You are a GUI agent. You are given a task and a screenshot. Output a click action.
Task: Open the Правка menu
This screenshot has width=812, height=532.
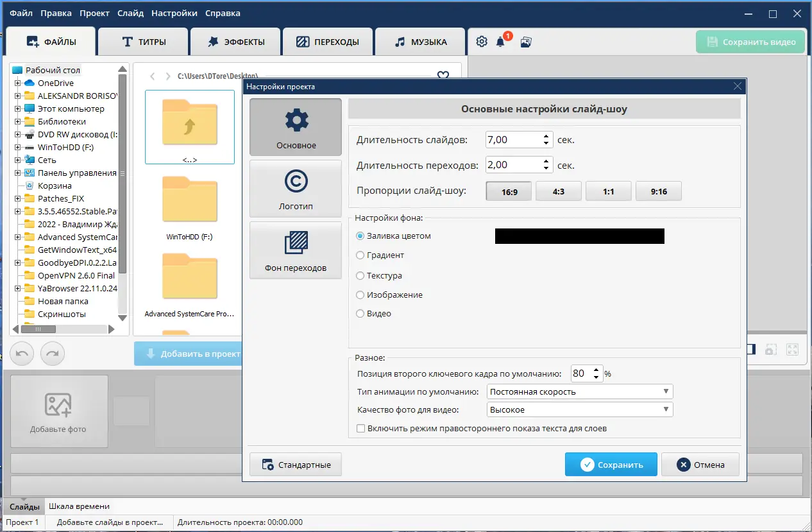[x=56, y=13]
